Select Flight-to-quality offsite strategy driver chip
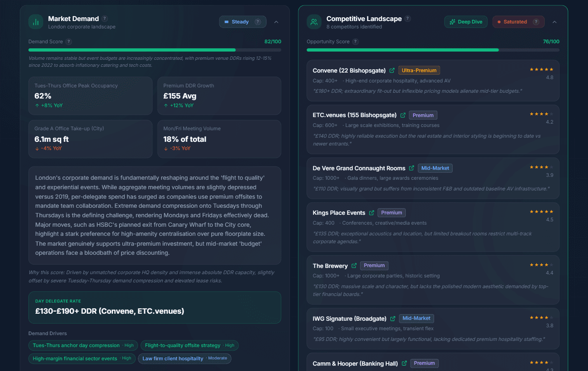The width and height of the screenshot is (588, 371). (190, 345)
